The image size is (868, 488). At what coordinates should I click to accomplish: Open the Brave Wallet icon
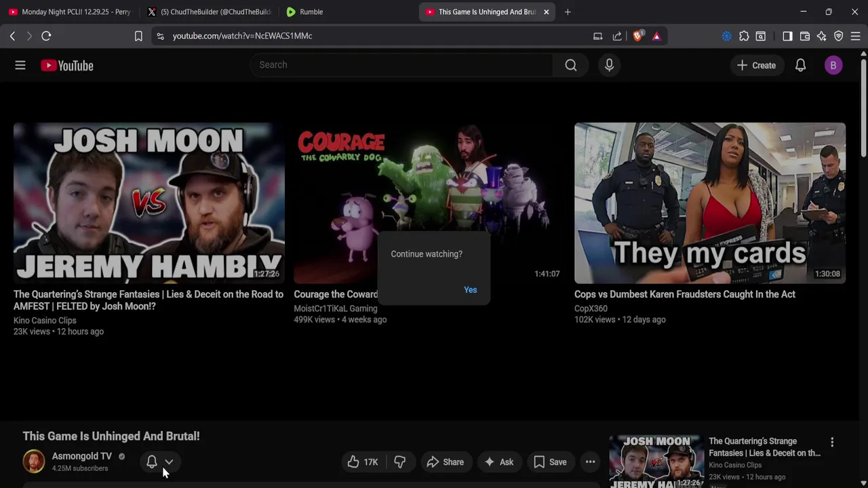805,36
